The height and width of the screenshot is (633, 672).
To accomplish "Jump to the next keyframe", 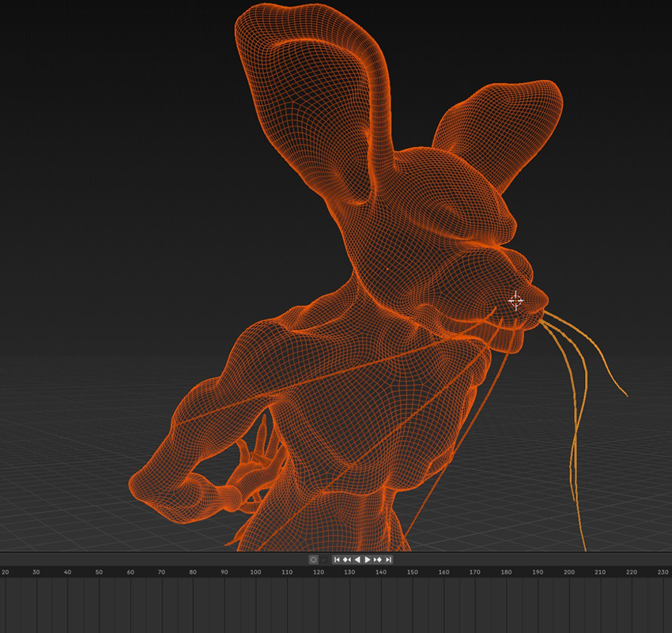I will pyautogui.click(x=378, y=560).
